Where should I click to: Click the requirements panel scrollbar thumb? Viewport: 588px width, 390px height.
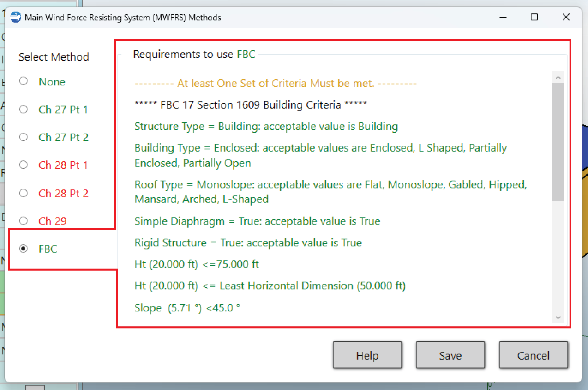tap(558, 141)
